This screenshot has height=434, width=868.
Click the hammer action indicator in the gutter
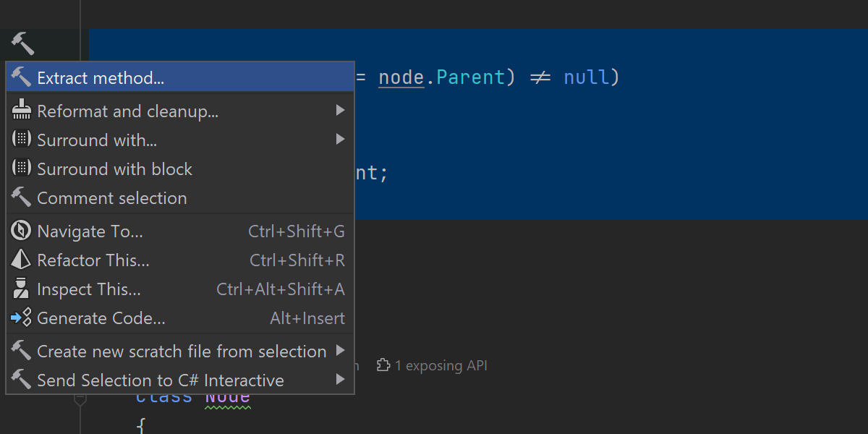(22, 43)
